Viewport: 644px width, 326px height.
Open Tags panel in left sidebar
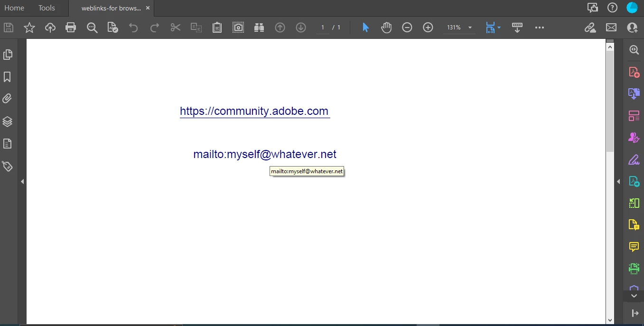[8, 166]
